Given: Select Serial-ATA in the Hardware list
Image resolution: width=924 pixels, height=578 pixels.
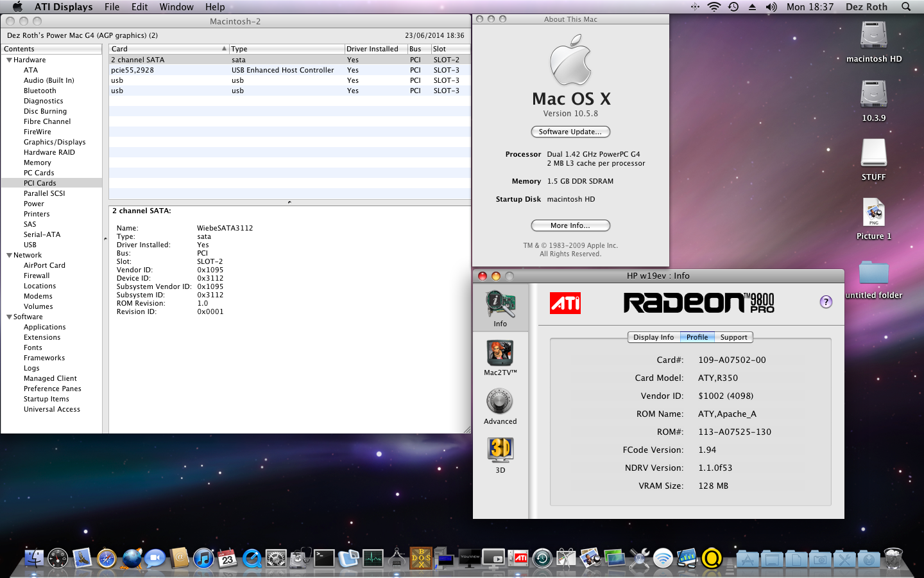Looking at the screenshot, I should tap(42, 234).
